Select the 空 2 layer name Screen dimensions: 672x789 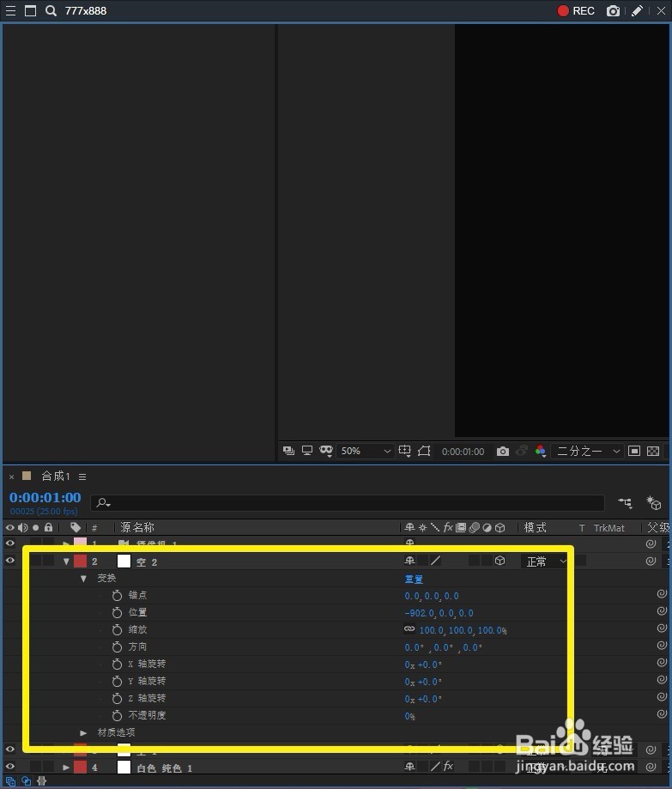coord(147,562)
